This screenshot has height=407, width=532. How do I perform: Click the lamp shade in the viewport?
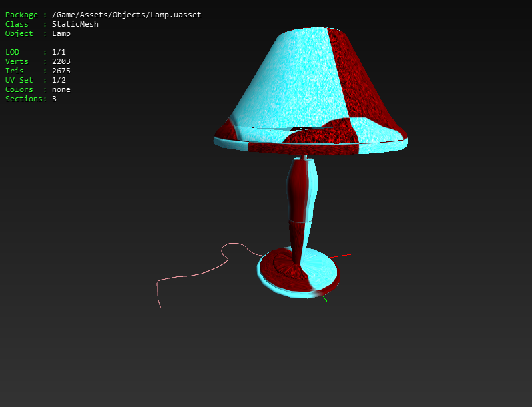point(310,91)
